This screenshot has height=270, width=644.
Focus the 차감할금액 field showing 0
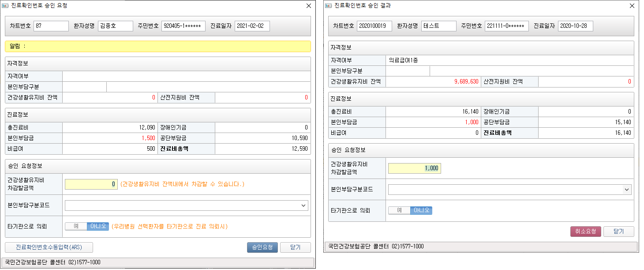coord(91,184)
